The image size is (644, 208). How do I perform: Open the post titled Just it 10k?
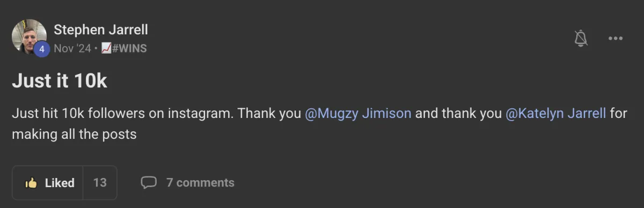point(60,81)
